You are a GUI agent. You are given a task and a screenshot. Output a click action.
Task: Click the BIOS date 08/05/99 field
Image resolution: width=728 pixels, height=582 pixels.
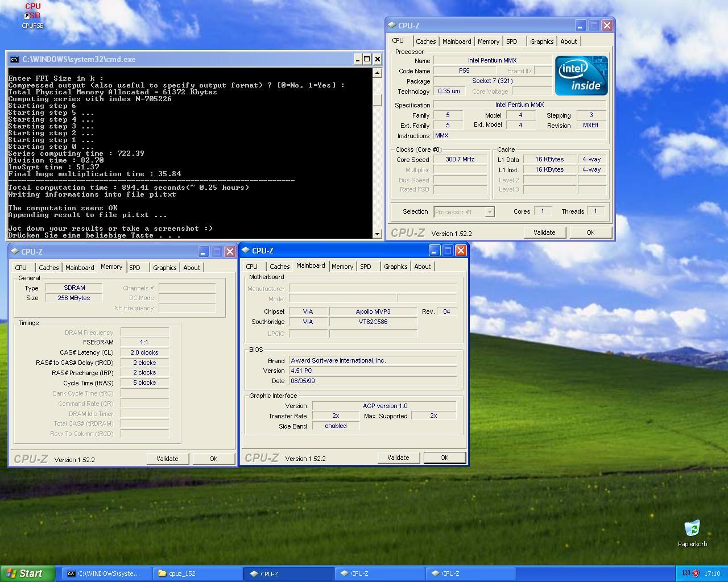pos(373,381)
